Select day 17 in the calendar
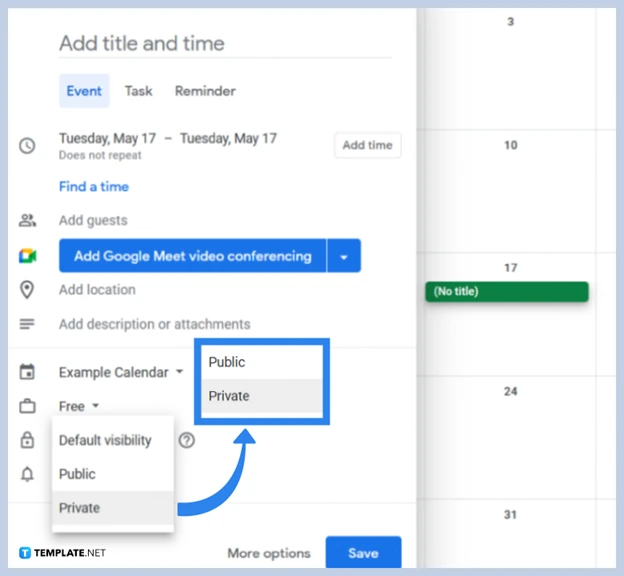Image resolution: width=624 pixels, height=576 pixels. point(511,267)
